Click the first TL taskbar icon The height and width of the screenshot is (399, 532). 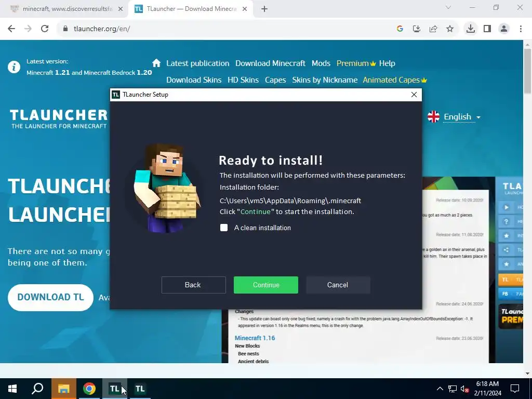coord(115,389)
